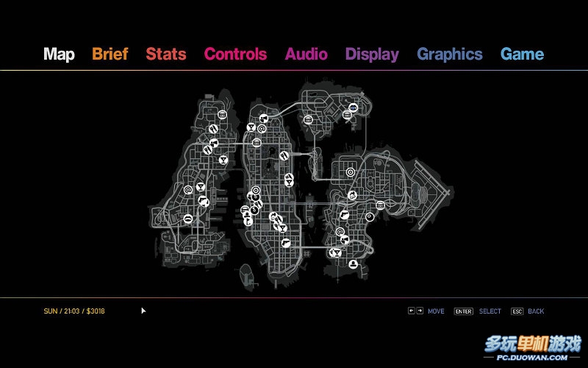Select the burger icon on the north island
Screen dimensions: 588x368
coord(309,119)
